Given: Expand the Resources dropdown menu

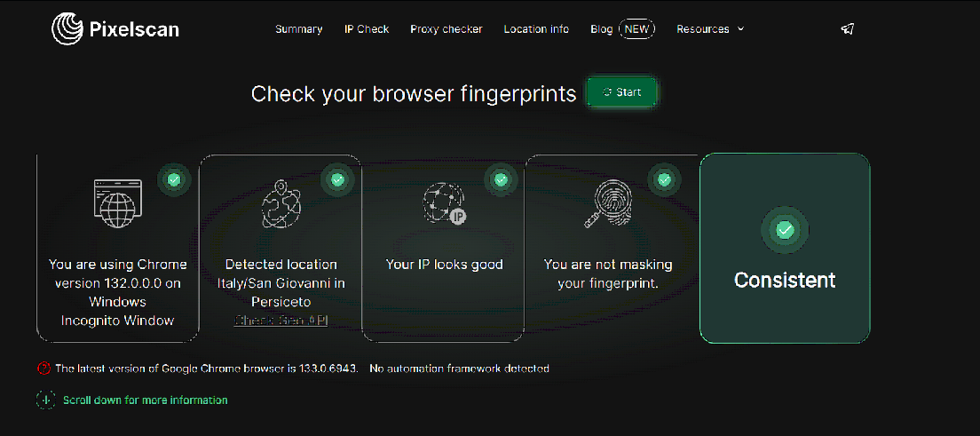Looking at the screenshot, I should 709,29.
